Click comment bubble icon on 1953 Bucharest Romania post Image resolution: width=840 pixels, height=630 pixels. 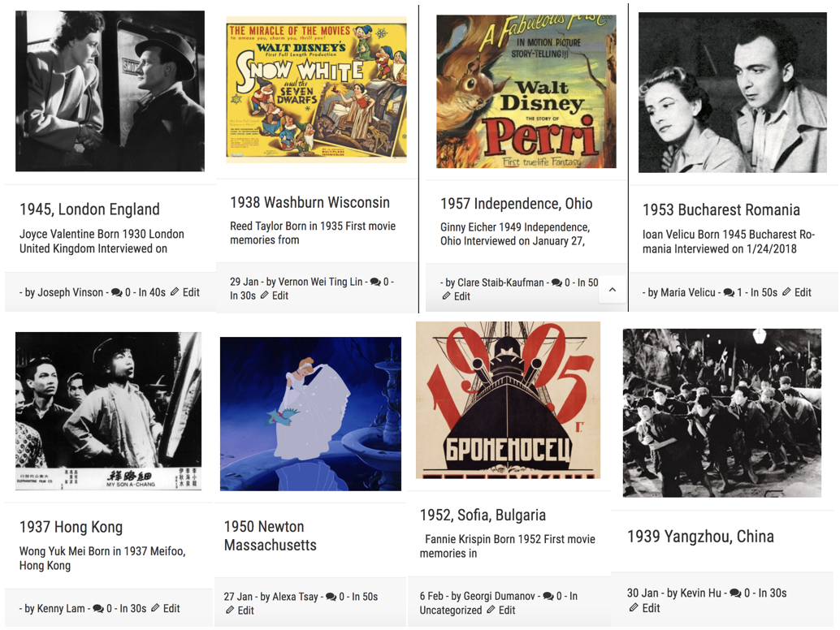point(730,292)
